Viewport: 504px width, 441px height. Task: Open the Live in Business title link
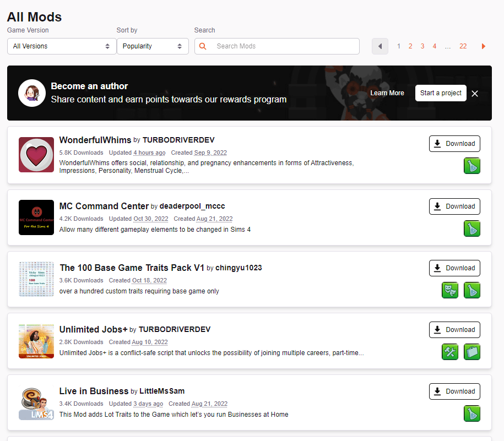pos(94,391)
